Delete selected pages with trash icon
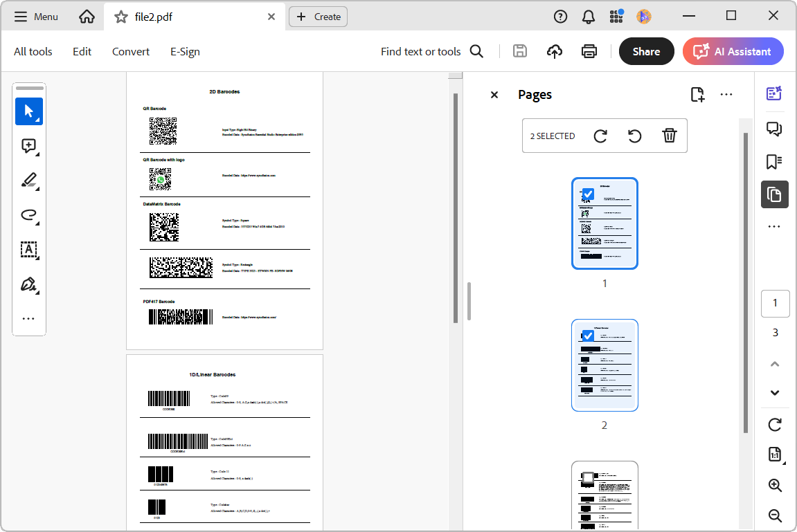 tap(669, 136)
